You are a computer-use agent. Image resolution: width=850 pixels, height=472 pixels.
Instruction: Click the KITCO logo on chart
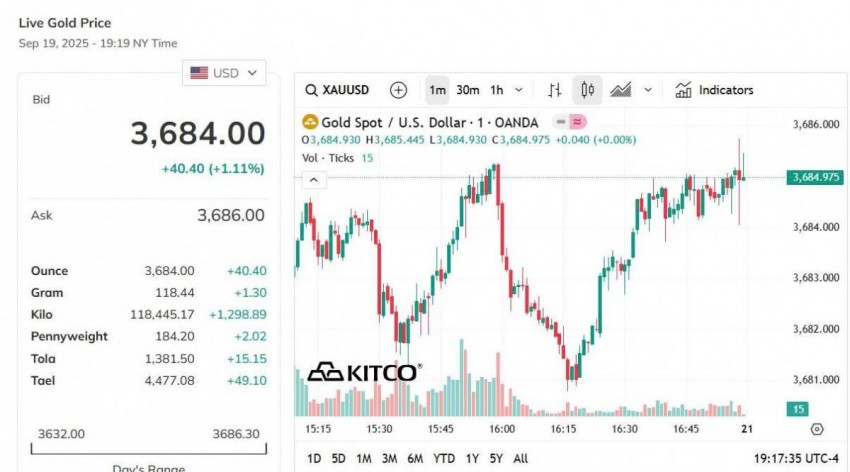tap(363, 372)
